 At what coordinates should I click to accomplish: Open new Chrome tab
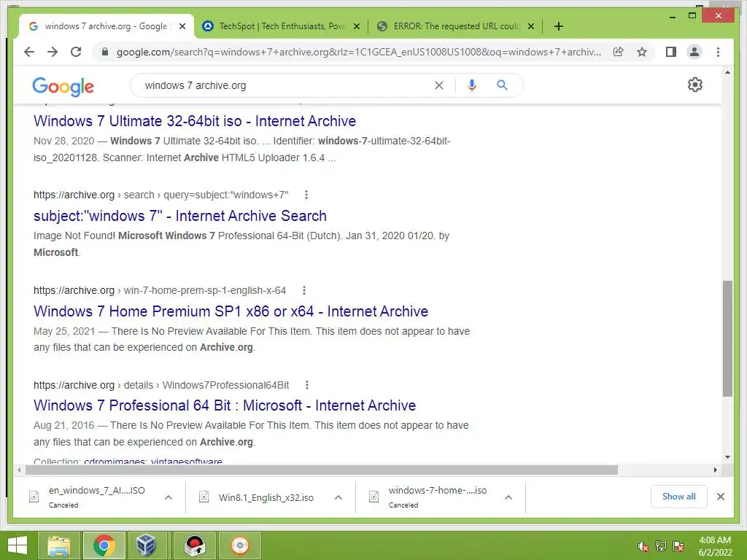coord(558,26)
